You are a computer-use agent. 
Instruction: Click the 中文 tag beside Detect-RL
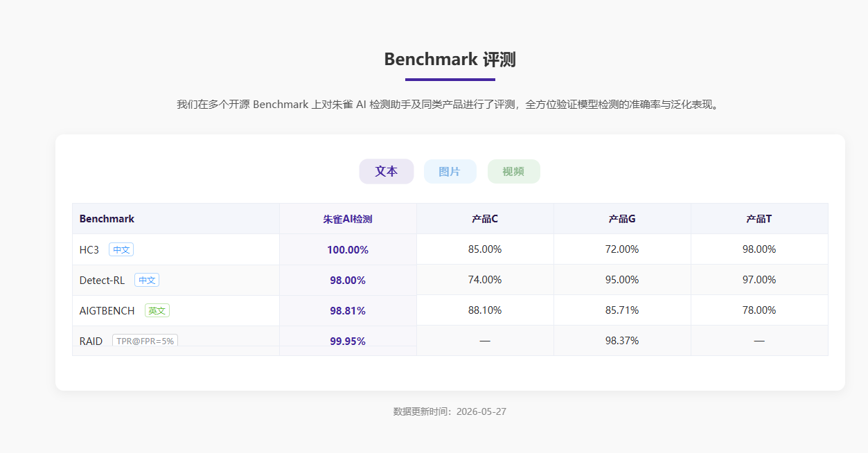coord(147,281)
